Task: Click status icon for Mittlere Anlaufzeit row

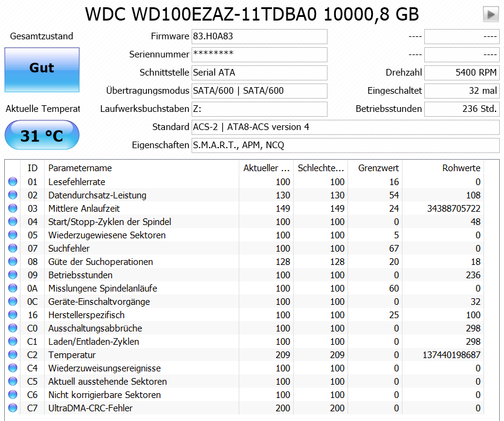Action: 13,209
